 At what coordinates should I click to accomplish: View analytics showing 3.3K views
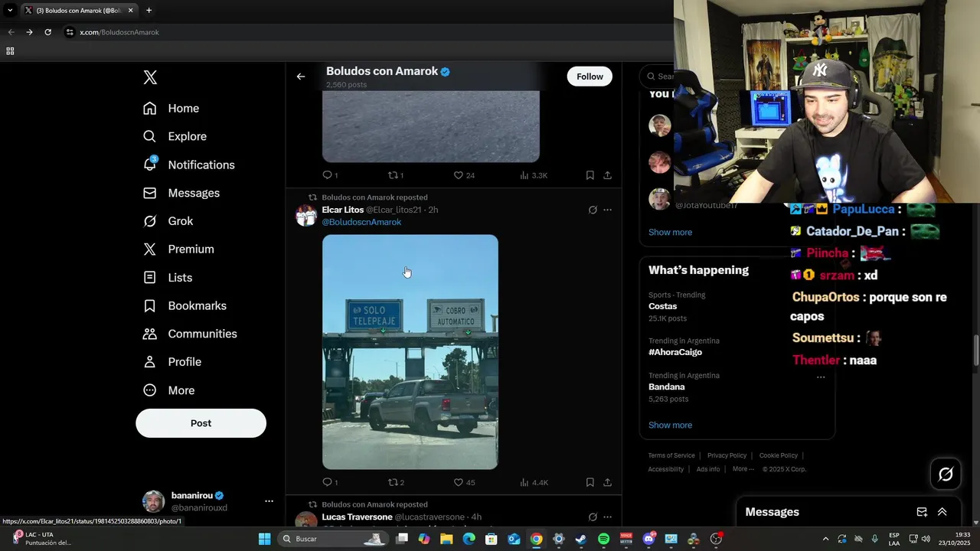click(x=534, y=175)
